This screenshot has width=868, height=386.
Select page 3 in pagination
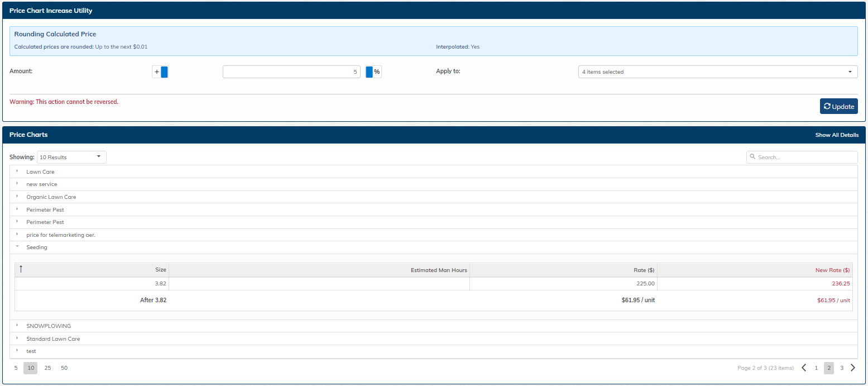tap(841, 368)
